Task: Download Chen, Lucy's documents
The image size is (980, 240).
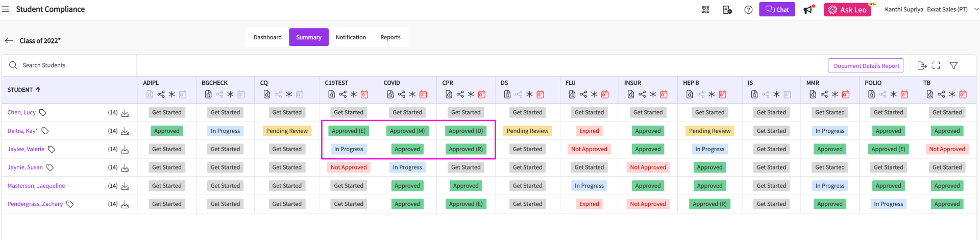Action: pos(125,113)
